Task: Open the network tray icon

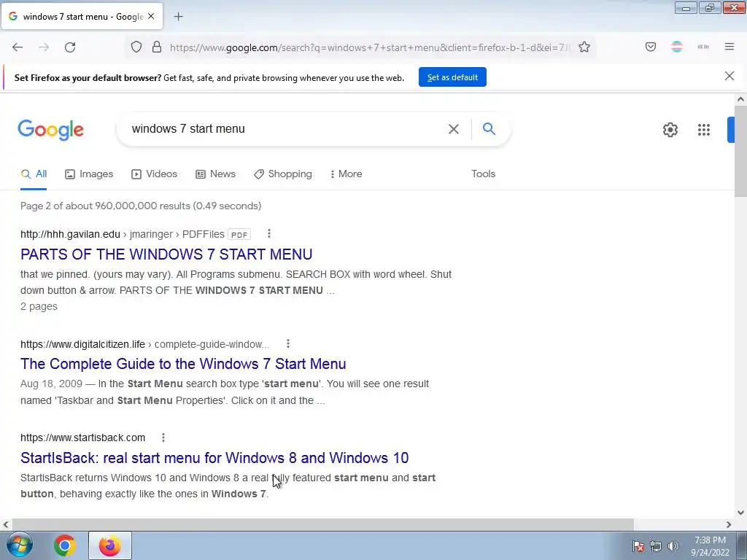Action: pyautogui.click(x=656, y=546)
